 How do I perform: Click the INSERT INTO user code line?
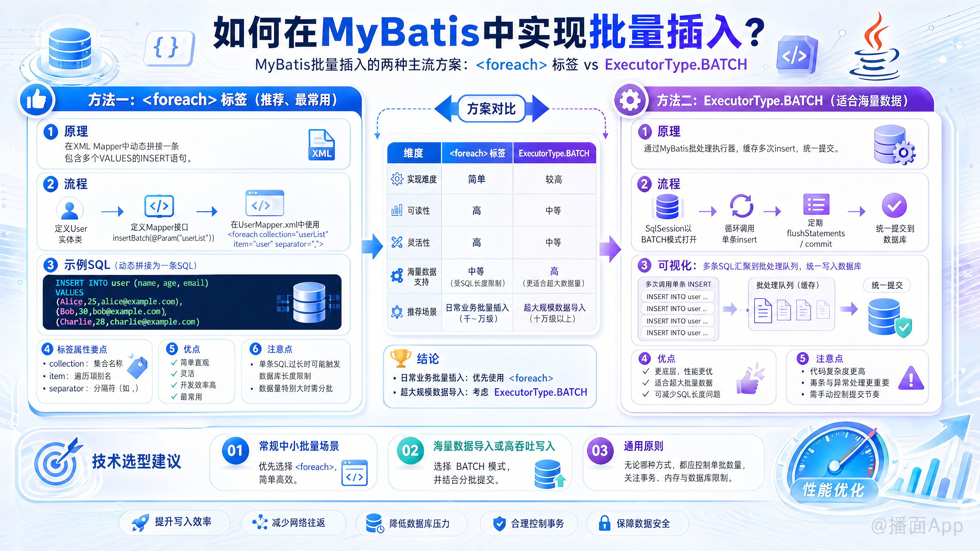coord(132,283)
